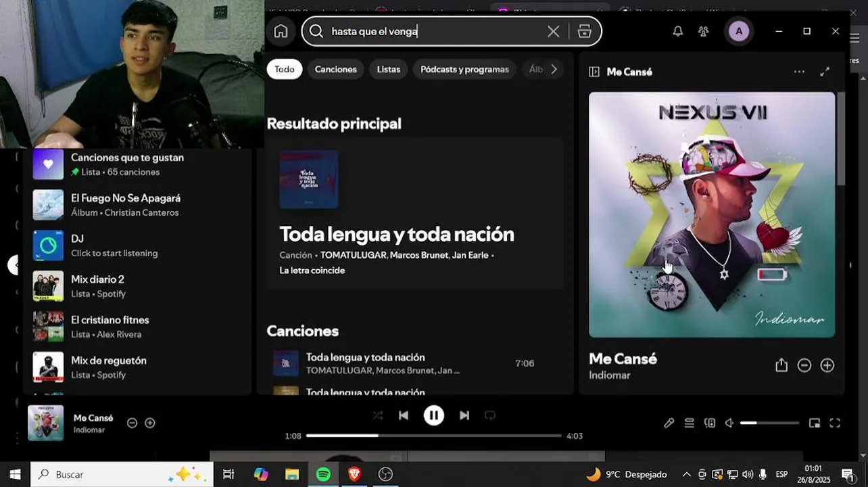Select the 'Canciones' filter chip
Image resolution: width=868 pixels, height=487 pixels.
pyautogui.click(x=336, y=69)
